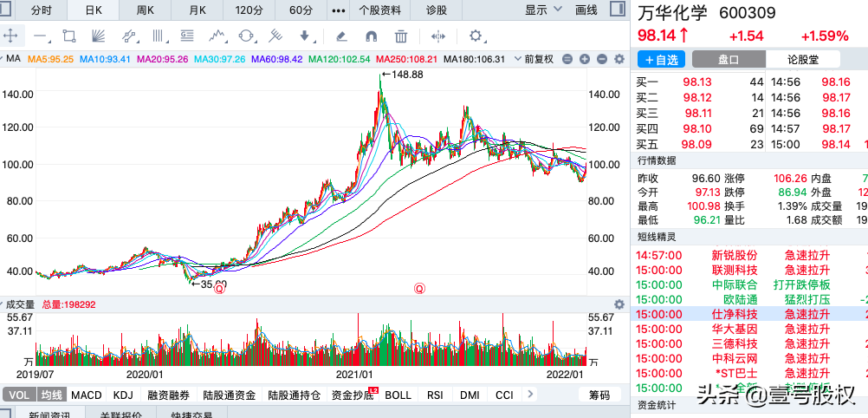Open the volume panel settings gear
Screen dimensions: 868x418
coord(619,304)
